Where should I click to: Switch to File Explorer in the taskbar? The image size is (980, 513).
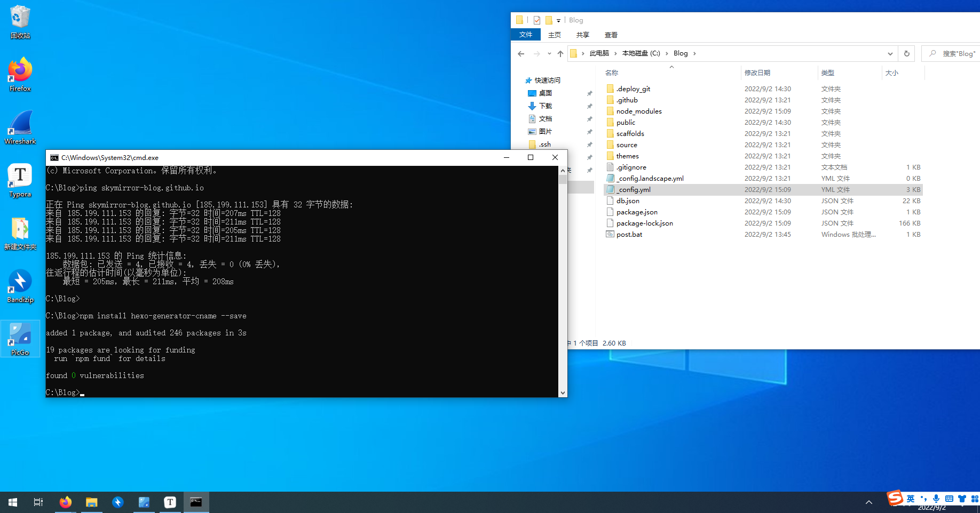click(92, 502)
